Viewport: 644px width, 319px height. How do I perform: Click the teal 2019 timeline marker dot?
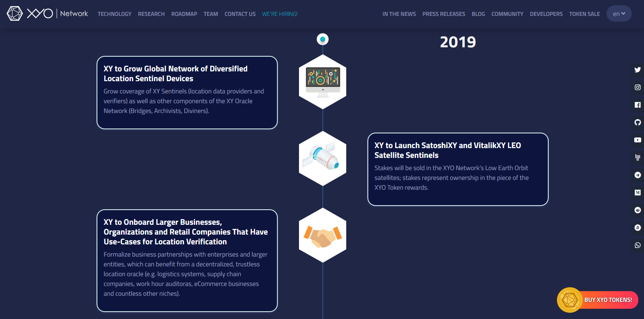pyautogui.click(x=323, y=39)
